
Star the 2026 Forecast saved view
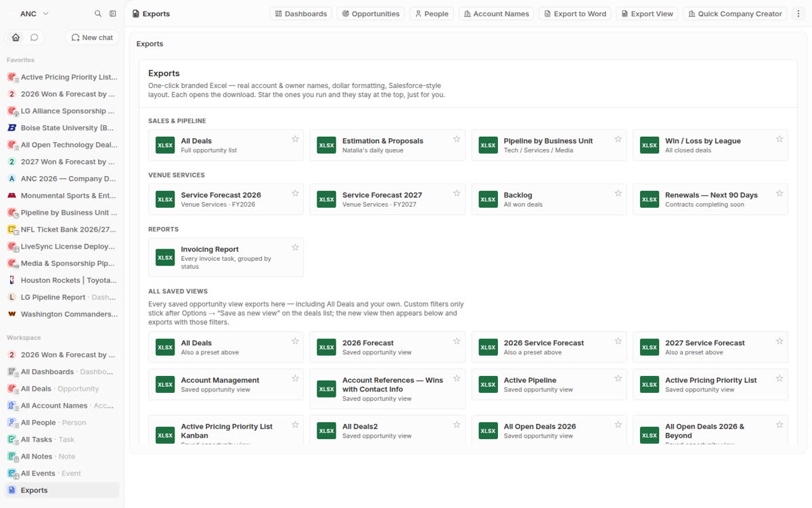(x=457, y=341)
